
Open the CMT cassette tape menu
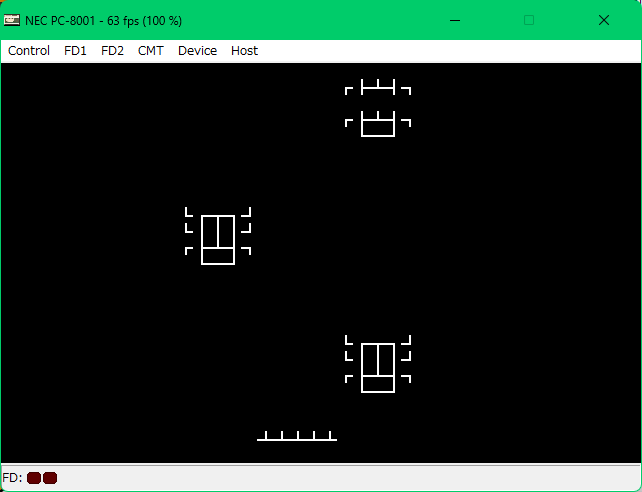pyautogui.click(x=151, y=51)
